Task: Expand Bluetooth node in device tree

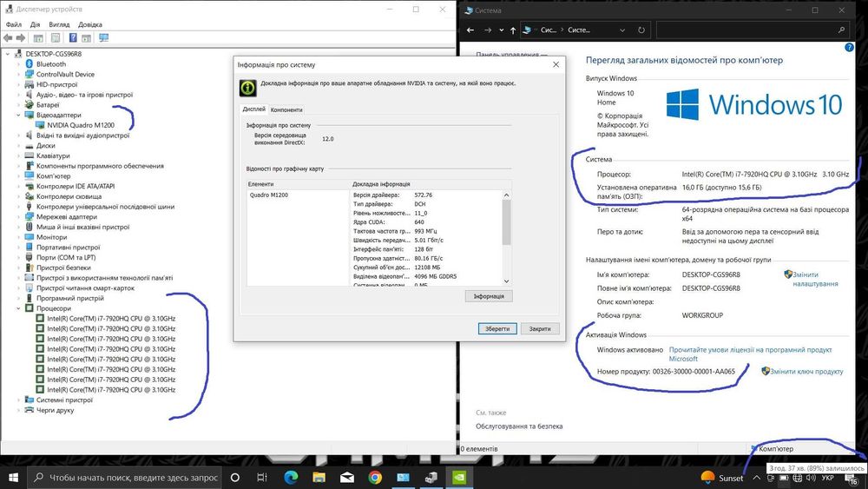Action: pyautogui.click(x=18, y=64)
